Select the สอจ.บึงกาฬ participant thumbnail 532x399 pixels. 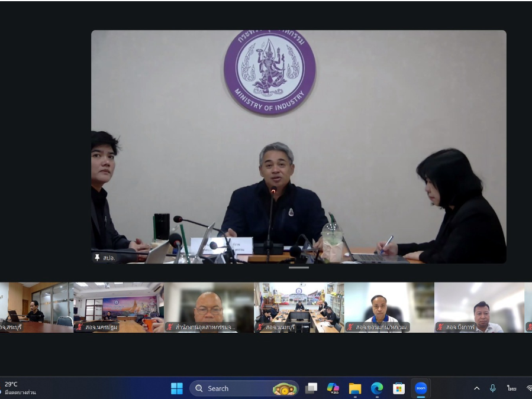tap(479, 307)
